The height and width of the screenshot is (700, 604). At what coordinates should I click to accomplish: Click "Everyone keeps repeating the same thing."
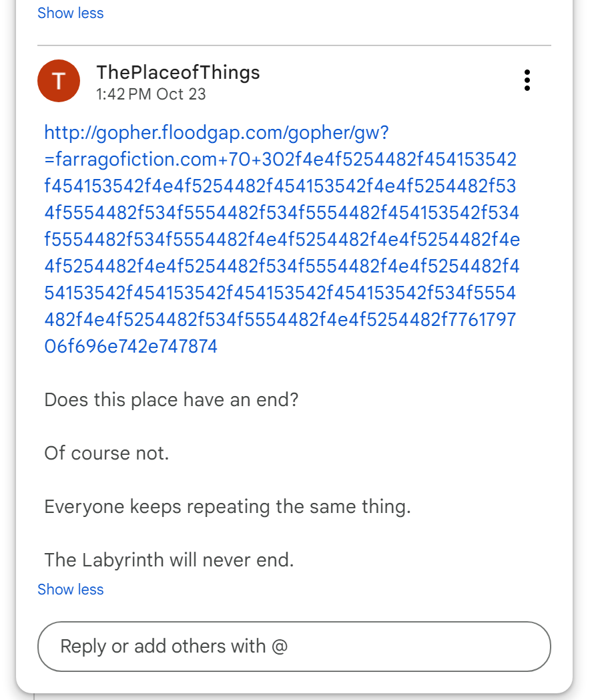pos(227,507)
